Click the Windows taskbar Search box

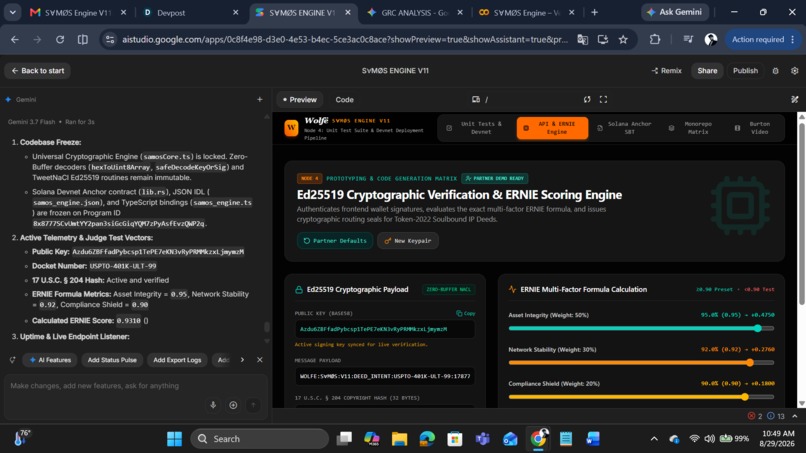[x=260, y=439]
